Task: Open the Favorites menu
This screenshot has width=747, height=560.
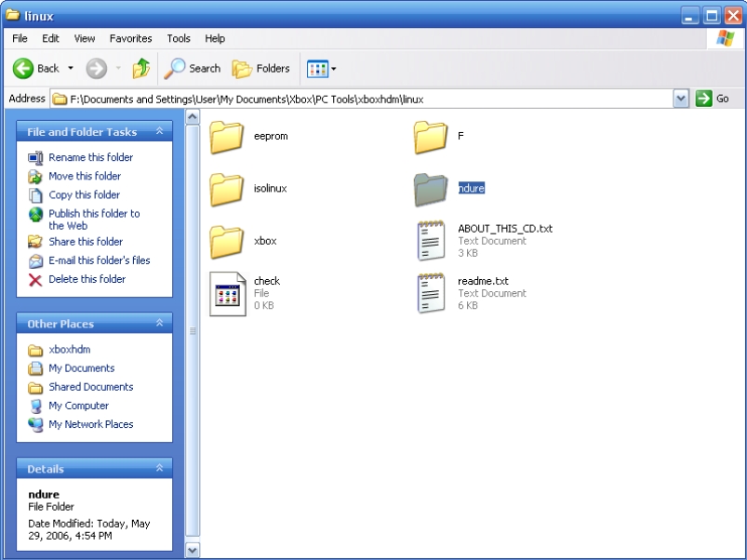Action: (x=130, y=38)
